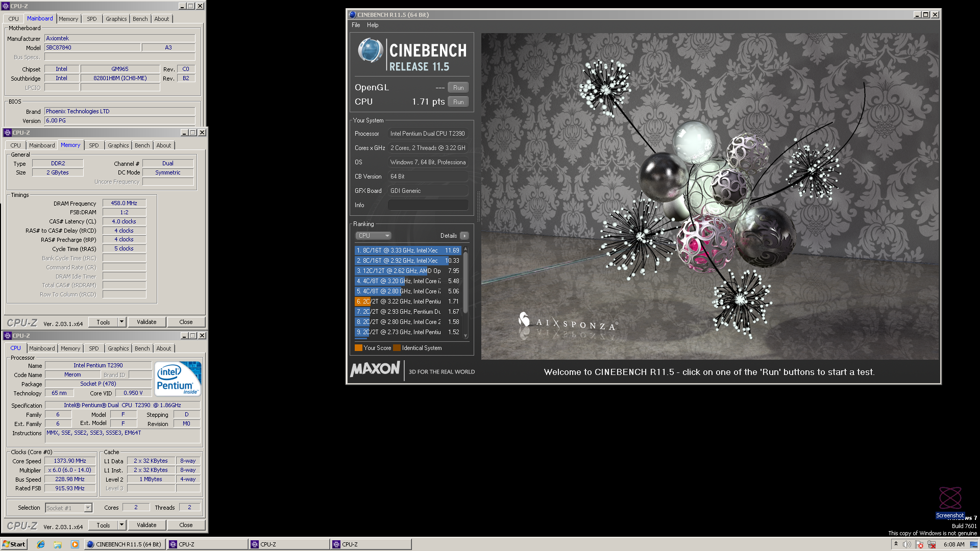This screenshot has width=980, height=551.
Task: Click the Details arrow icon in Ranking
Action: 464,236
